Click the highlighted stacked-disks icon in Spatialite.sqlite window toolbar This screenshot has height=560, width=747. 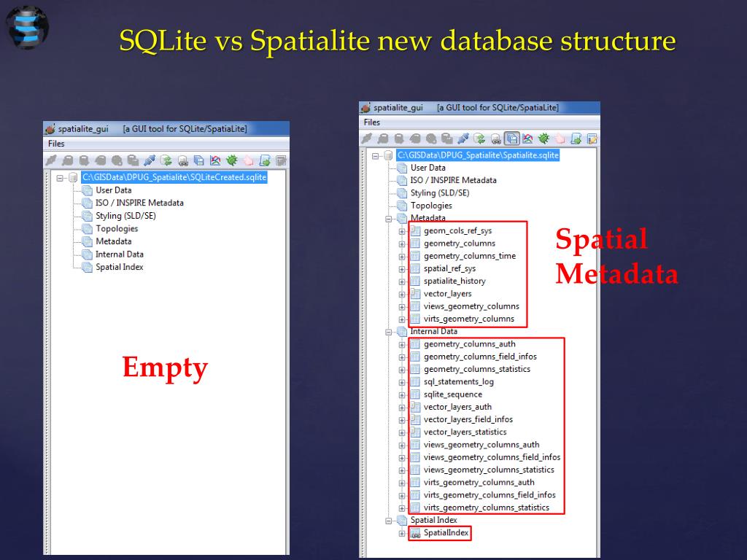tap(512, 139)
